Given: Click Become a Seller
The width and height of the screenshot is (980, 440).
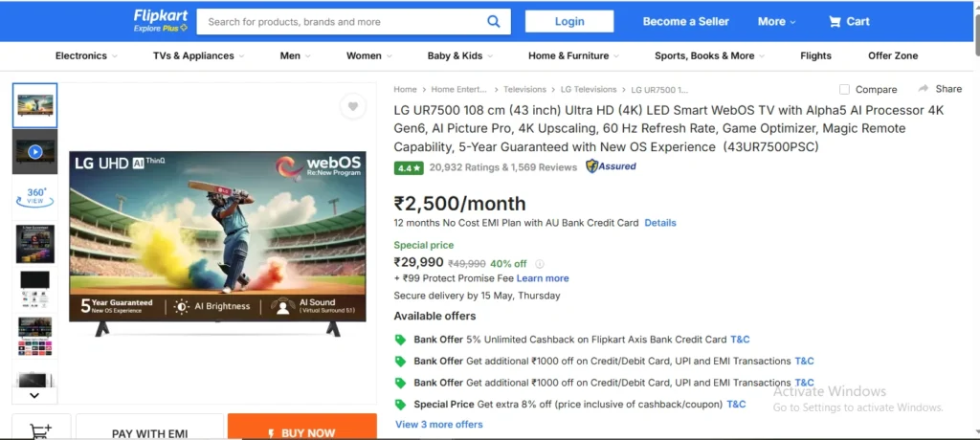Looking at the screenshot, I should (x=685, y=21).
